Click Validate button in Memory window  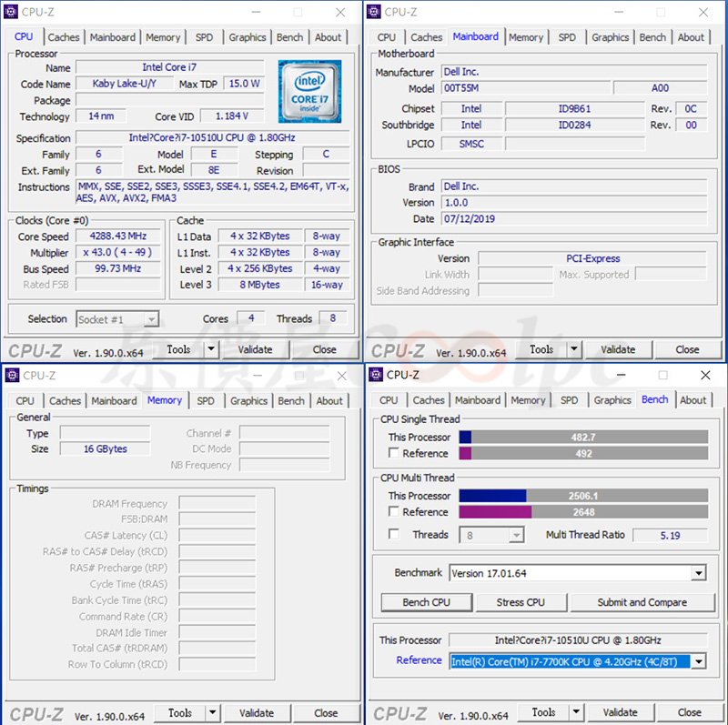257,713
